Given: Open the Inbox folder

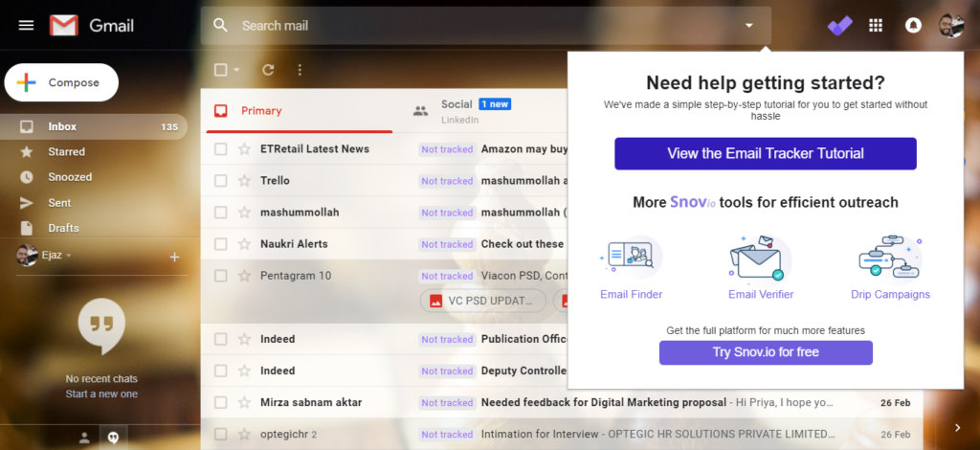Looking at the screenshot, I should (94, 127).
